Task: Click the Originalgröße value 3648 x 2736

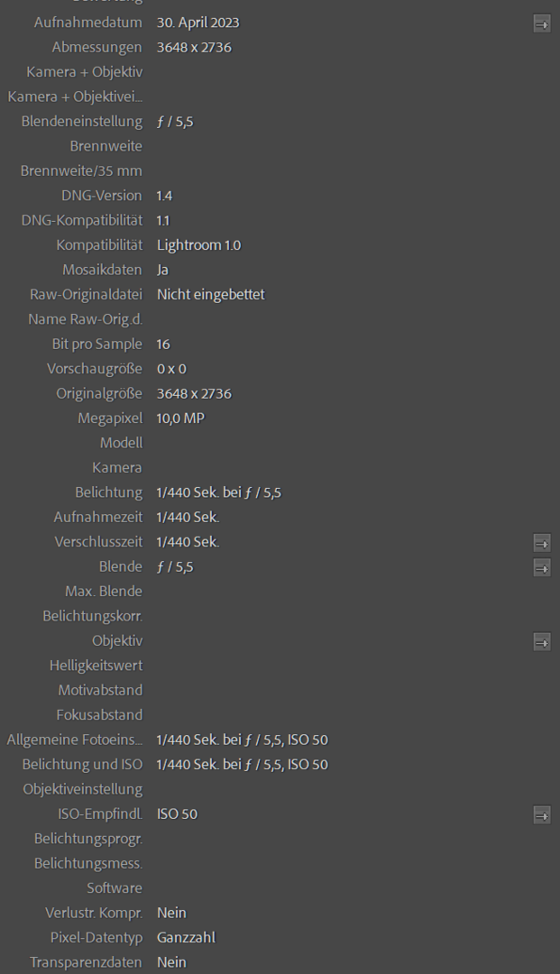Action: [x=194, y=394]
